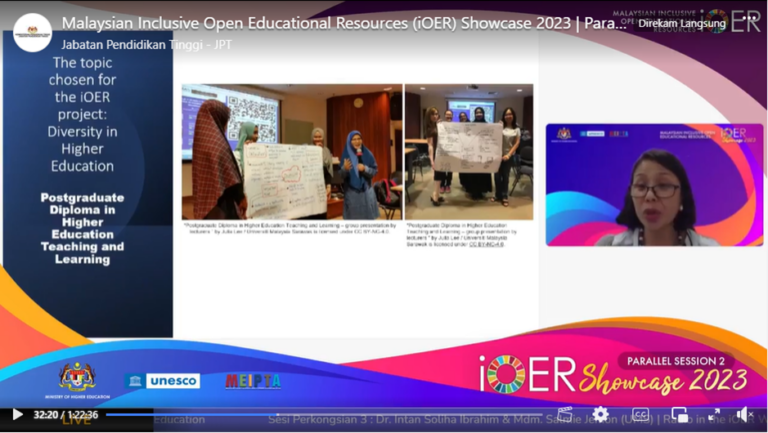768x433 pixels.
Task: Enable picture-in-picture mode
Action: tap(680, 414)
